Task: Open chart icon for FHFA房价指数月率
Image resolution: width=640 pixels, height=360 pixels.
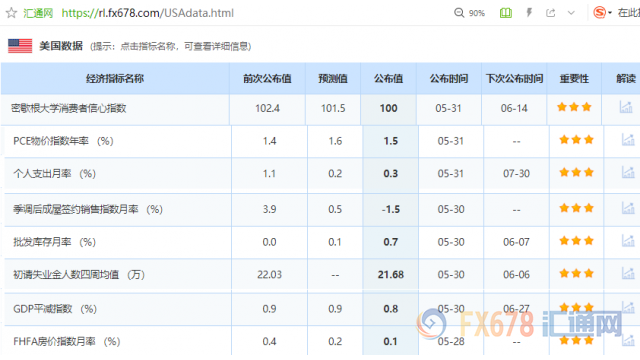Action: point(628,340)
